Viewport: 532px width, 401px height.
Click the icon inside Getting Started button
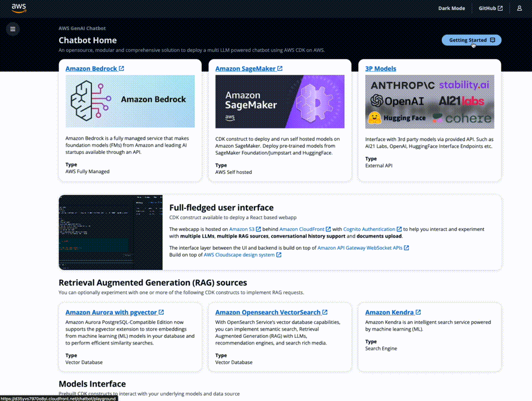493,40
